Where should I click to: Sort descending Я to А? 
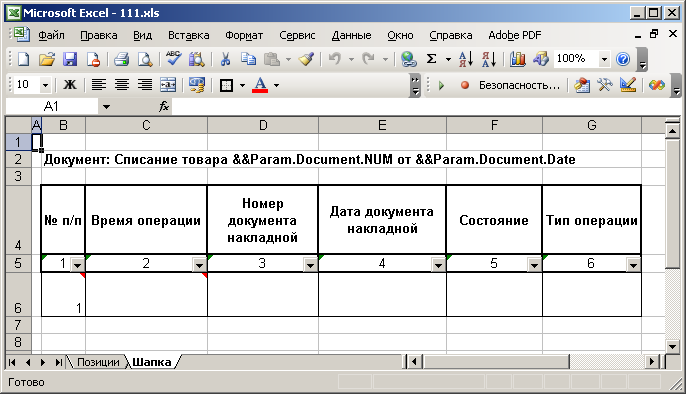[x=489, y=59]
